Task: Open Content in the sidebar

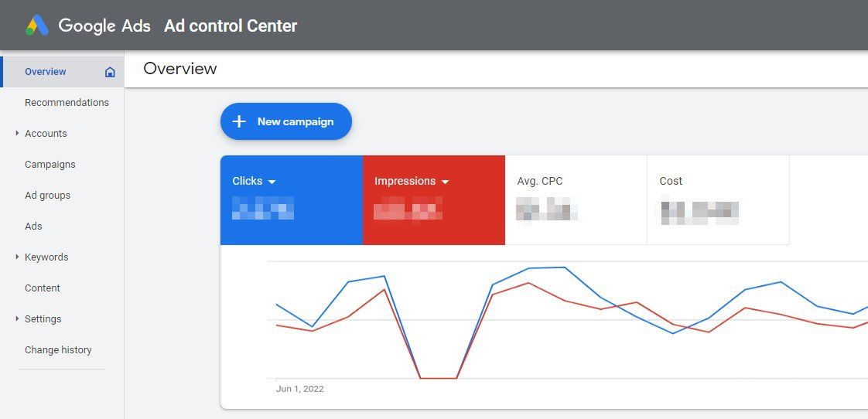Action: tap(42, 288)
